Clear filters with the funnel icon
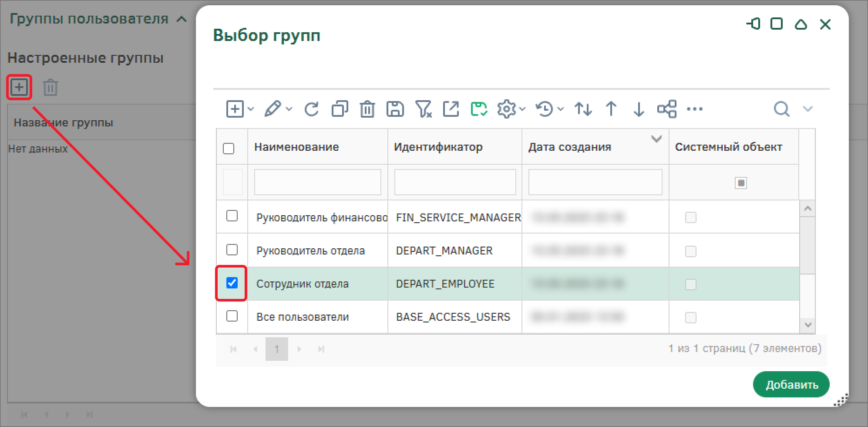The height and width of the screenshot is (427, 868). [x=423, y=109]
